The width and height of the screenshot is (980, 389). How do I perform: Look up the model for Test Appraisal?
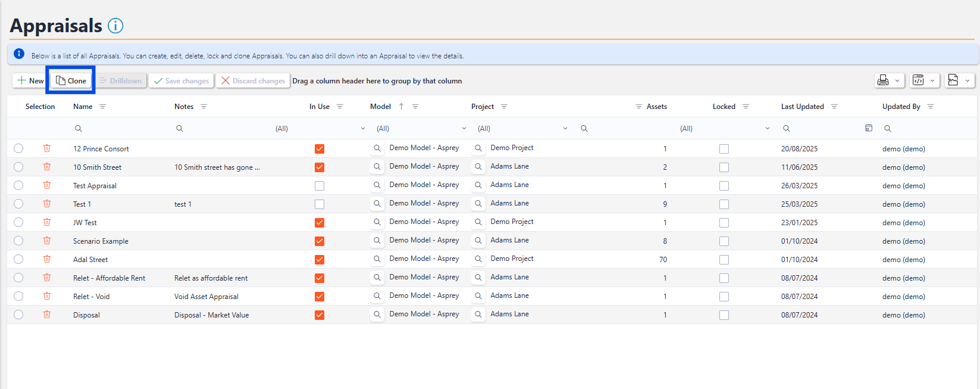pyautogui.click(x=377, y=185)
